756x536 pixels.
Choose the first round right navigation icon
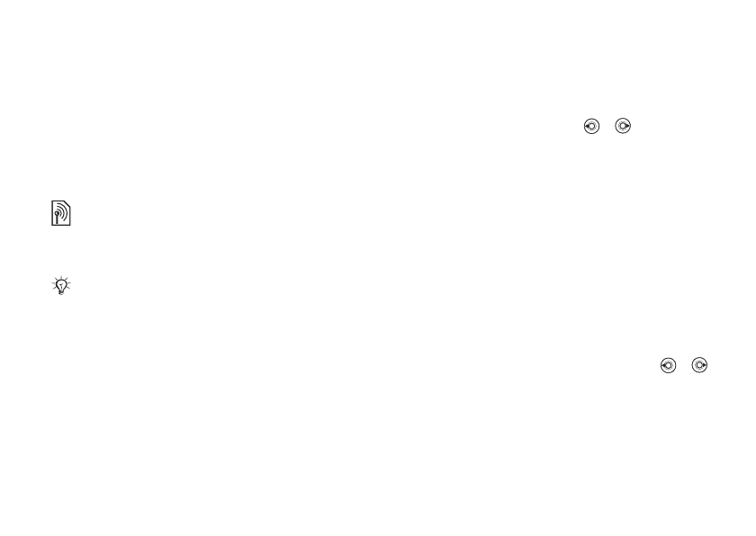[x=623, y=126]
